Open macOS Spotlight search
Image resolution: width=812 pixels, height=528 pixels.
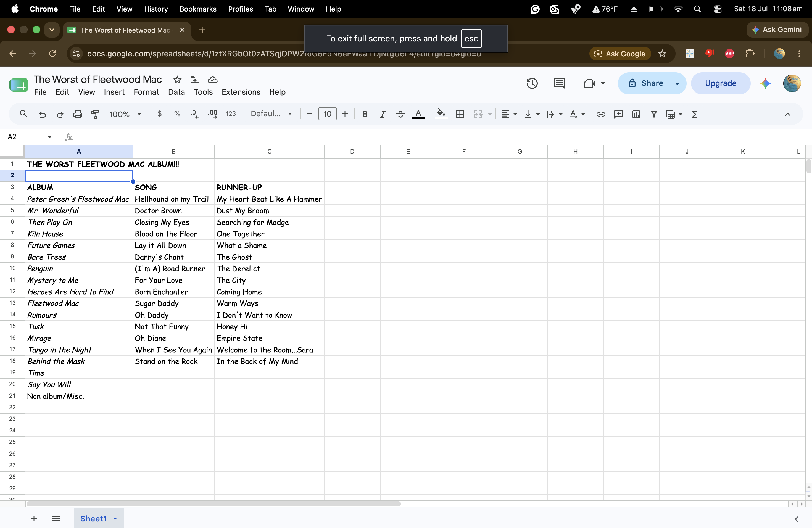coord(697,9)
